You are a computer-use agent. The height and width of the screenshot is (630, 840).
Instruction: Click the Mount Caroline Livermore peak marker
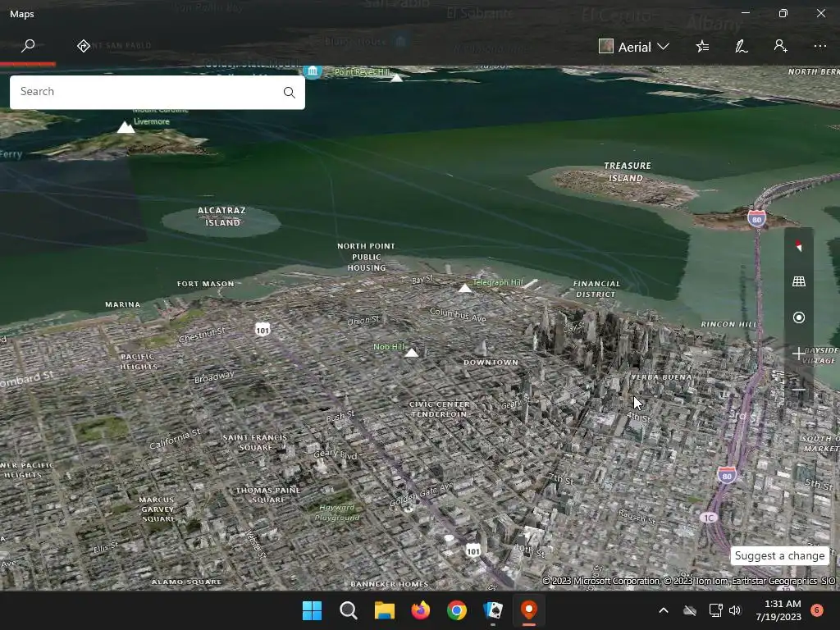point(126,127)
